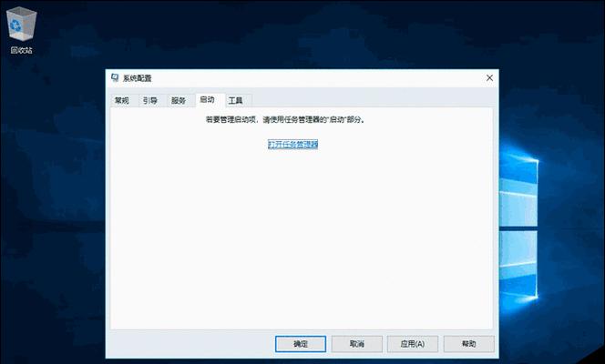The width and height of the screenshot is (605, 364).
Task: Click the empty area of the 启动 panel
Action: tap(301, 237)
